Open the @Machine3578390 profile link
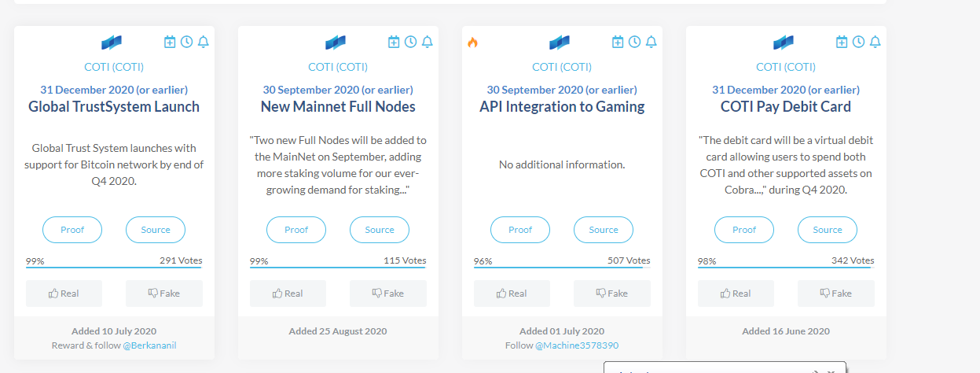The width and height of the screenshot is (980, 373). tap(577, 345)
